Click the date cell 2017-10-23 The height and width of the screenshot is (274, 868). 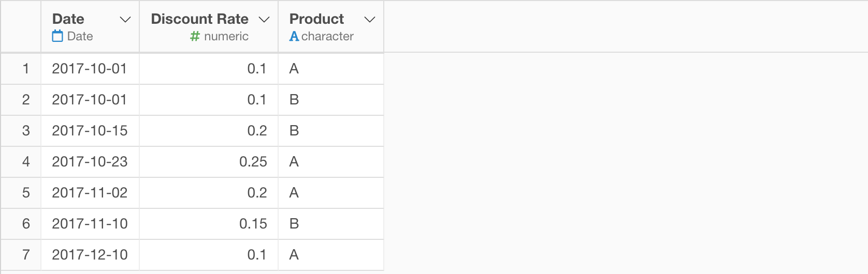(90, 162)
